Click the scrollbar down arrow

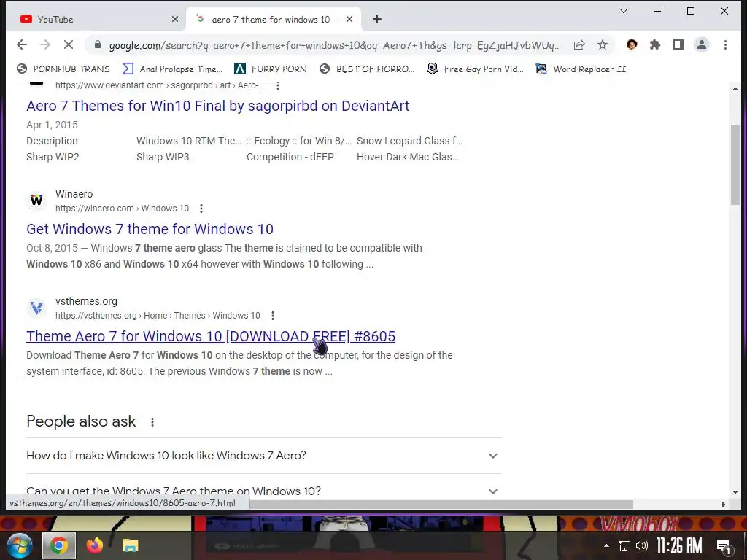tap(735, 492)
